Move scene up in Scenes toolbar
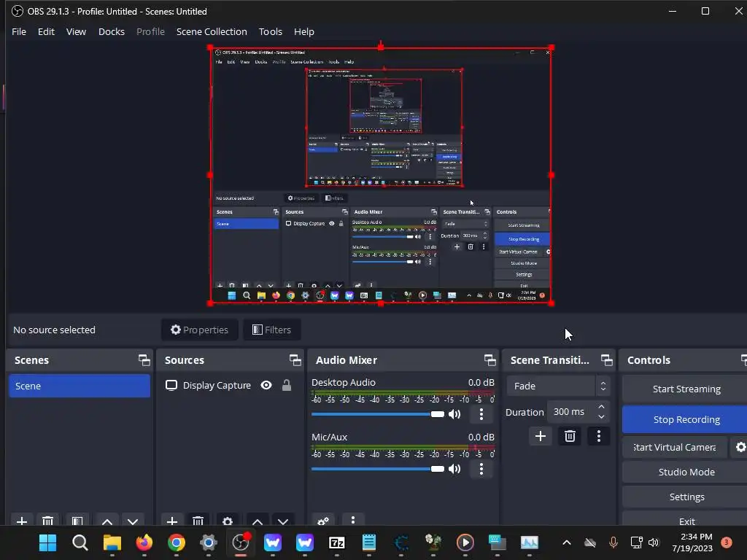747x560 pixels. (x=107, y=521)
